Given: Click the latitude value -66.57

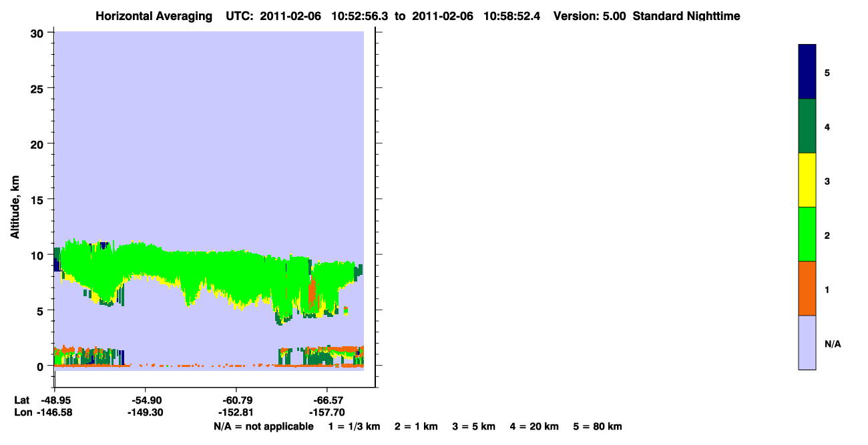Looking at the screenshot, I should (327, 400).
